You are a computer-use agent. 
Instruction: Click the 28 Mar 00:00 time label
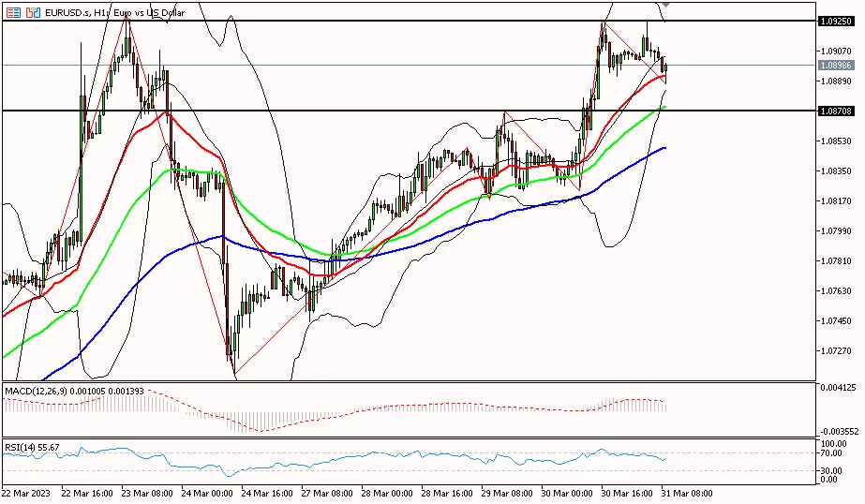coord(387,493)
